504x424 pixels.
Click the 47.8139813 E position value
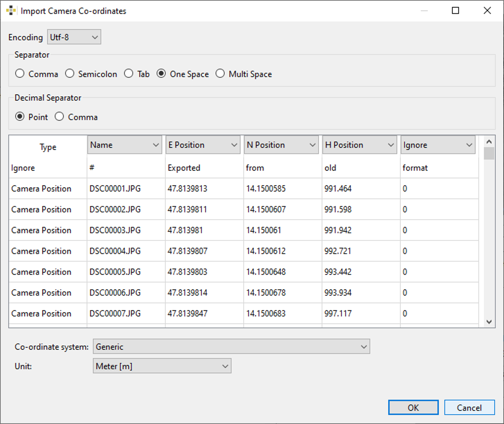pyautogui.click(x=204, y=188)
